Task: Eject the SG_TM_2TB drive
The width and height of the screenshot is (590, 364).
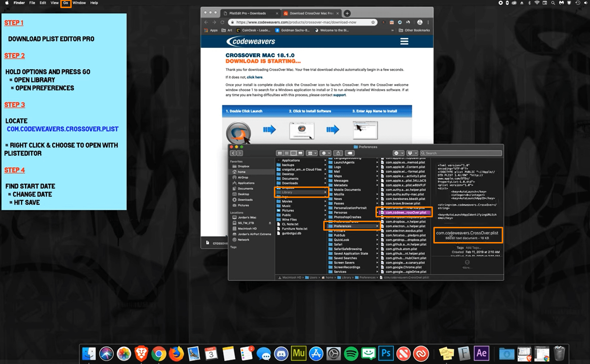Action: click(270, 223)
